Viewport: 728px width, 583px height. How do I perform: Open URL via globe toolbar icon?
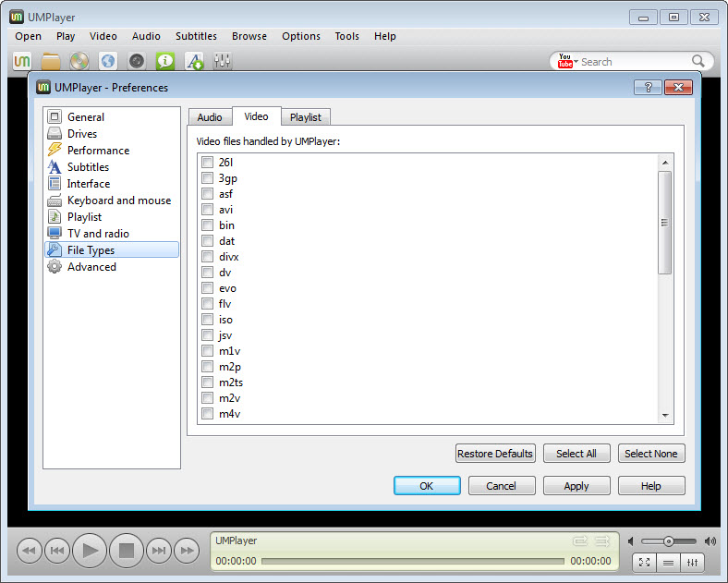(x=108, y=61)
